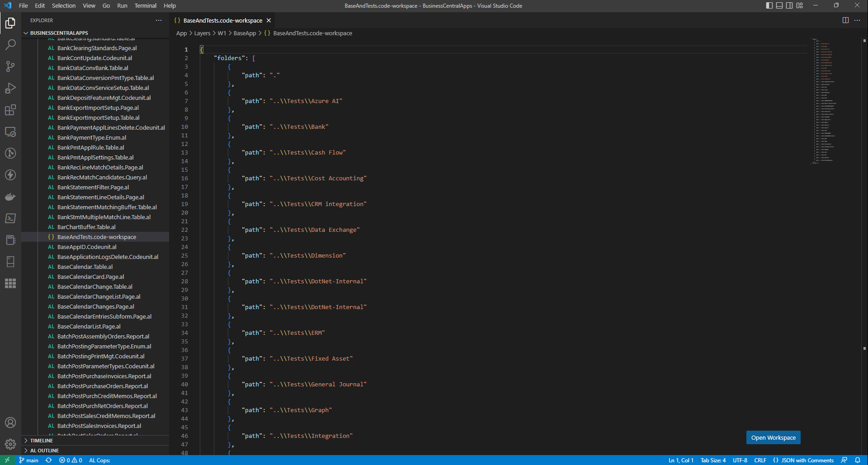Open the UTF-8 encoding selector

tap(740, 460)
